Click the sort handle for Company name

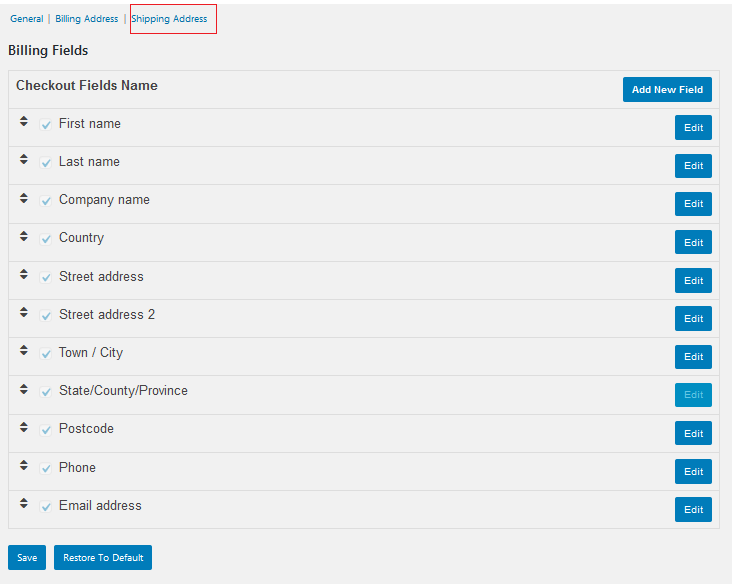pyautogui.click(x=24, y=198)
